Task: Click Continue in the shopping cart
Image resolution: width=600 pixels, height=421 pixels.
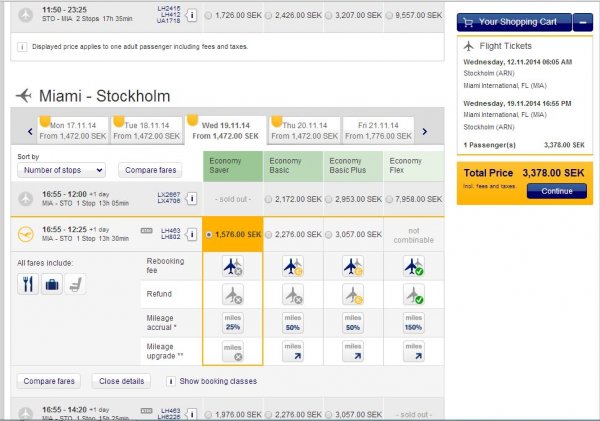Action: pos(556,191)
